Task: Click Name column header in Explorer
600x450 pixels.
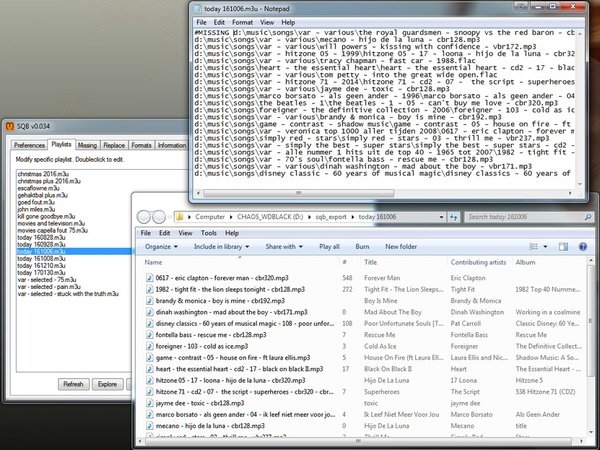Action: (153, 262)
